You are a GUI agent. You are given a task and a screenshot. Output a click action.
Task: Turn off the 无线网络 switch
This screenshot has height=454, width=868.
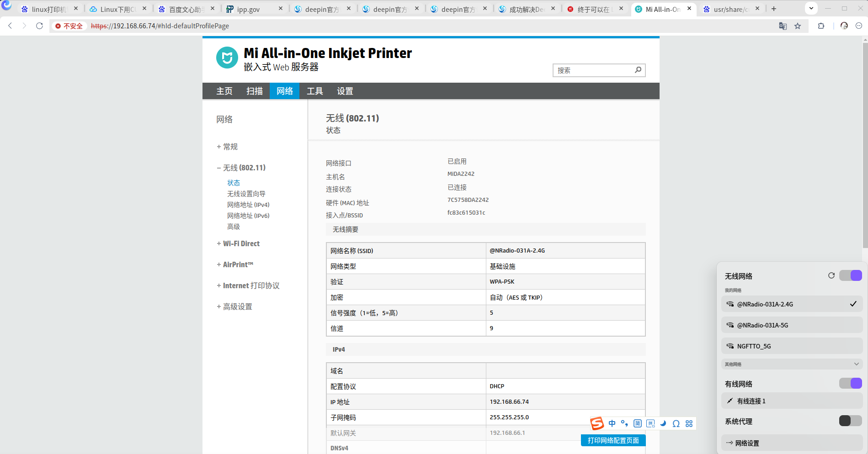(851, 275)
